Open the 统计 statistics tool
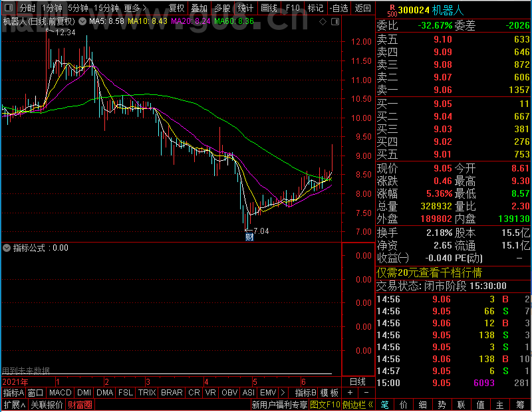 tap(245, 8)
